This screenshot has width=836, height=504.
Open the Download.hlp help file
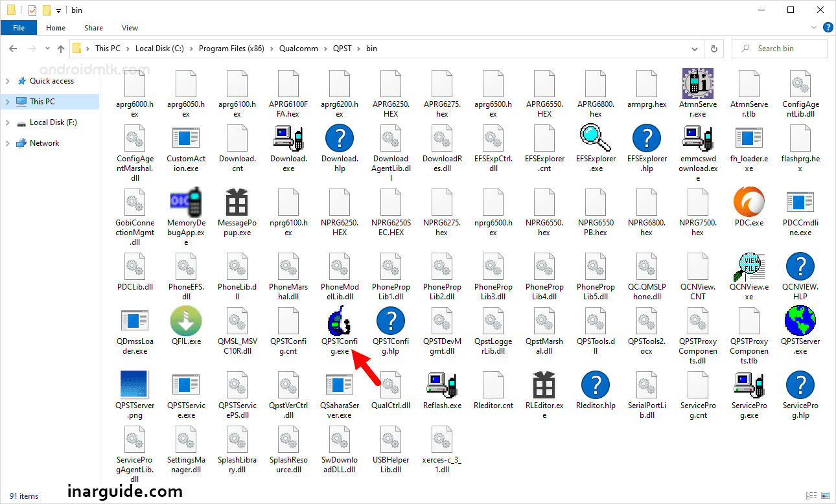tap(340, 138)
